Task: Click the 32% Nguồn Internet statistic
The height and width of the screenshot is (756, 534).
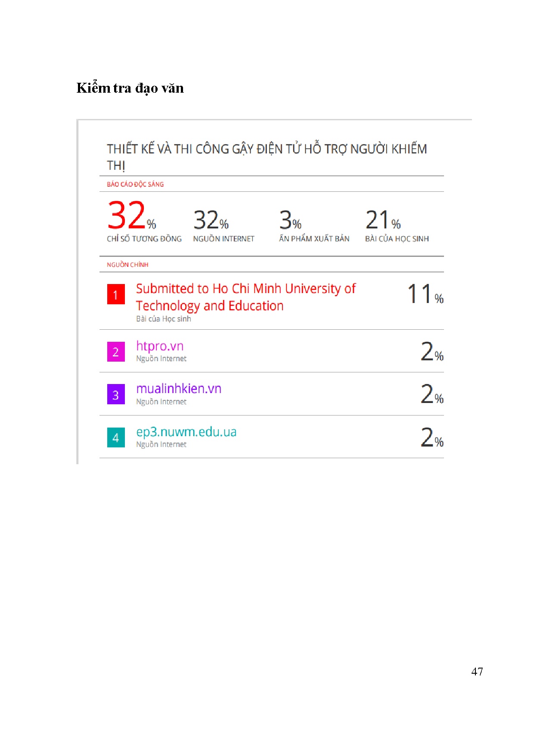Action: [211, 220]
